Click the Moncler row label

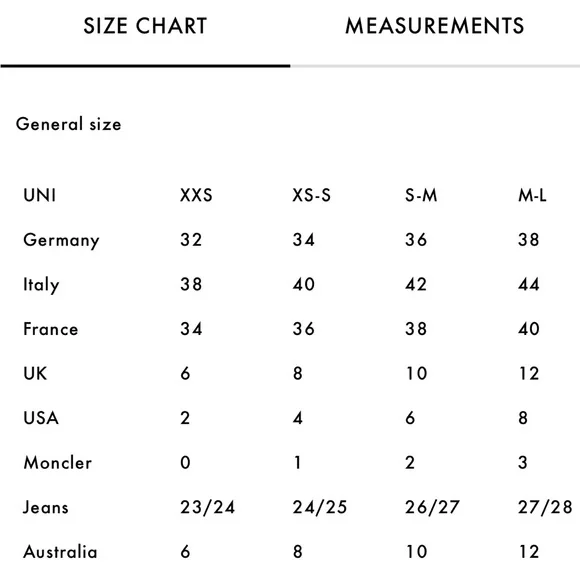coord(57,462)
